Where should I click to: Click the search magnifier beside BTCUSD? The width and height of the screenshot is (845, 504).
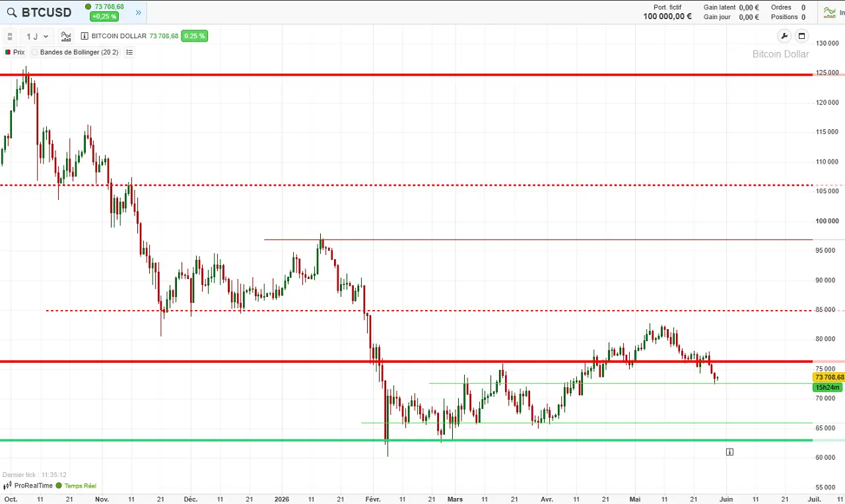(x=11, y=12)
